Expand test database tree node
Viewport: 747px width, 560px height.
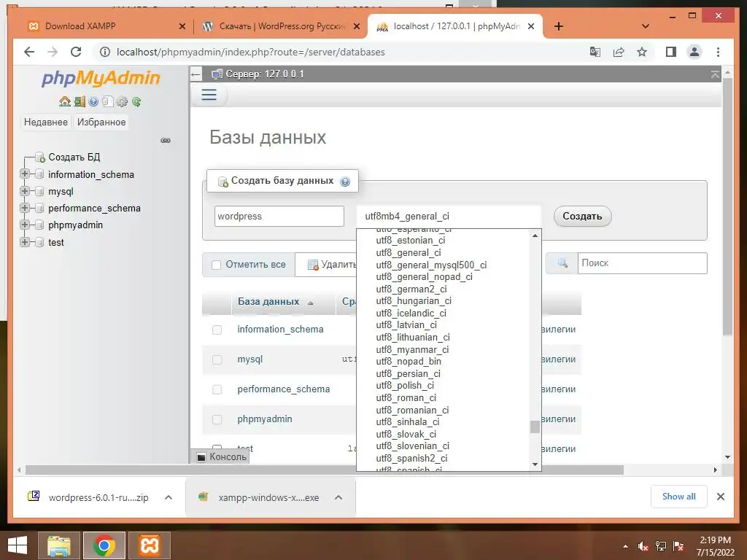(24, 242)
